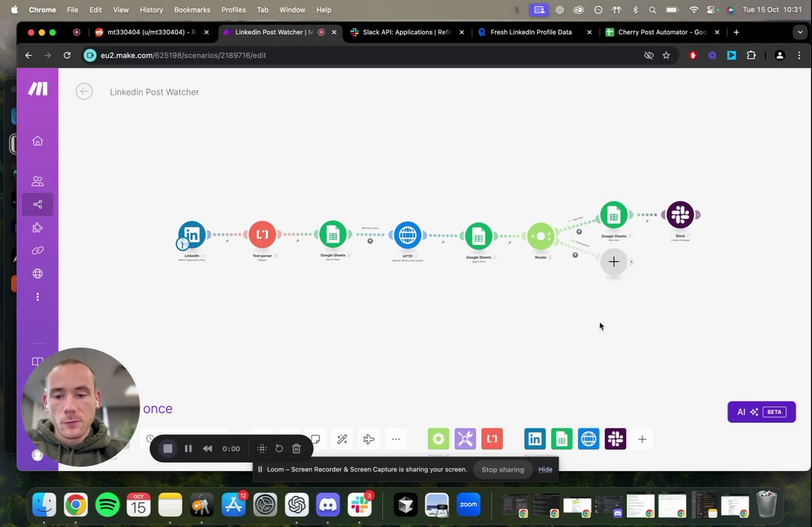Add LinkedIn from the Favorites bar
The height and width of the screenshot is (527, 812).
click(535, 439)
